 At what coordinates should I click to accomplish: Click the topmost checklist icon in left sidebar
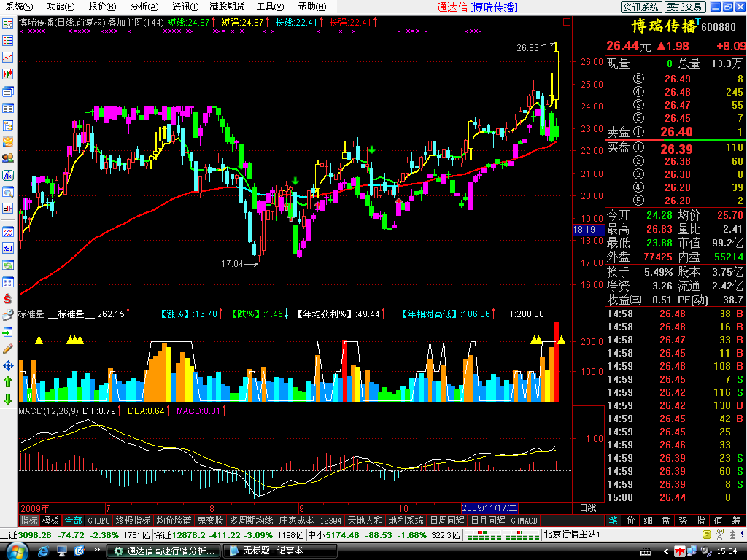(7, 24)
